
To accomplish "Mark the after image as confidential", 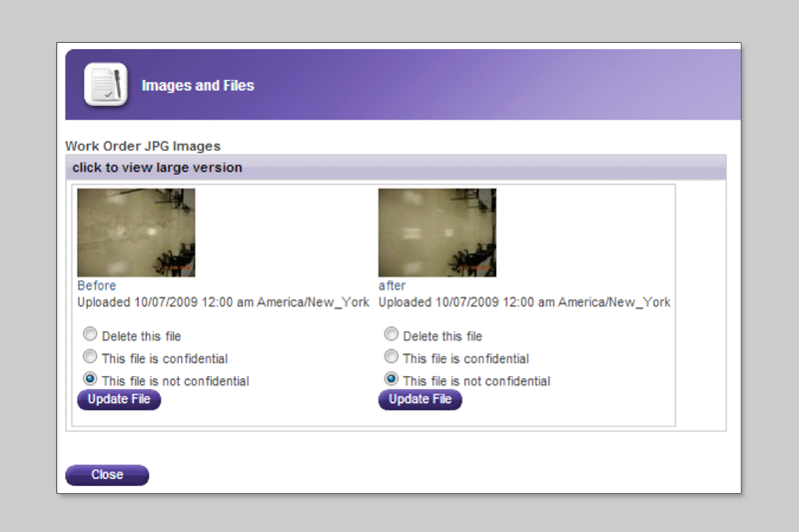I will point(392,357).
